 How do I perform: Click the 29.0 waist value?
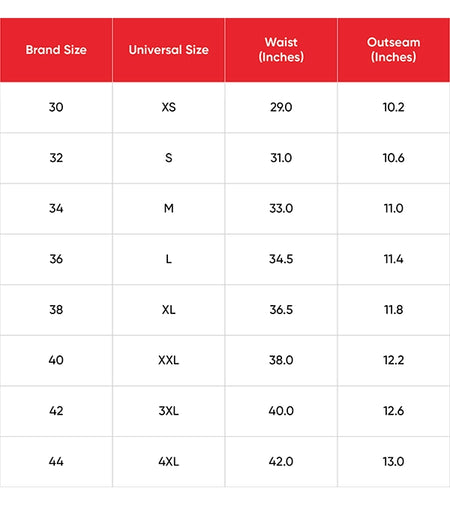click(x=281, y=107)
